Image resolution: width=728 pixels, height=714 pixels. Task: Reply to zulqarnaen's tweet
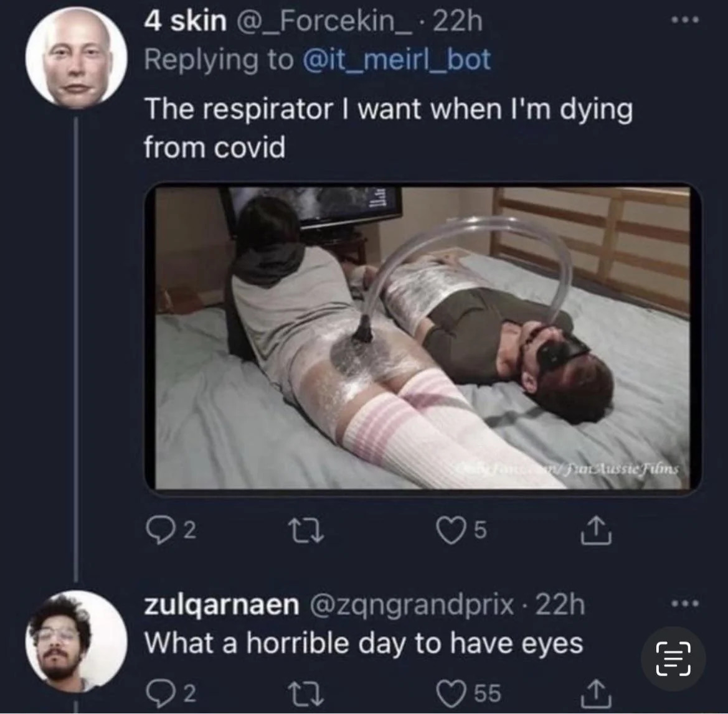pyautogui.click(x=159, y=692)
